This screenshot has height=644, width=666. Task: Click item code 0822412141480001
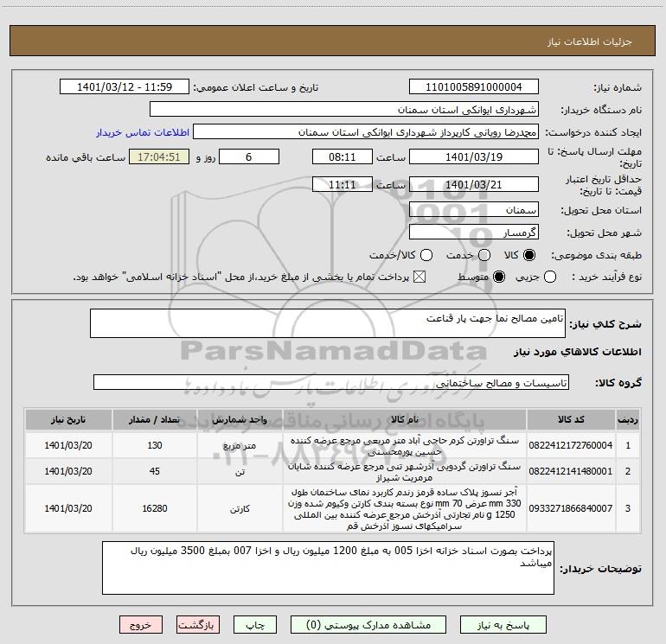571,471
